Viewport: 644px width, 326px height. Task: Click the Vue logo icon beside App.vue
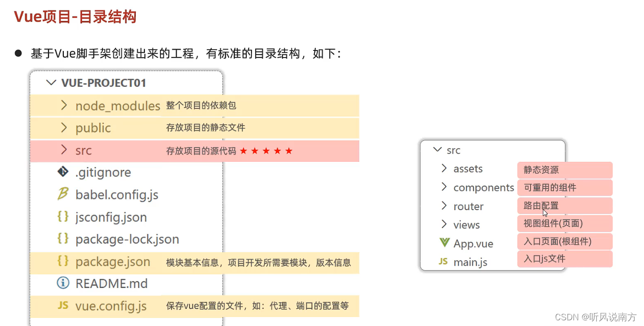pos(444,243)
